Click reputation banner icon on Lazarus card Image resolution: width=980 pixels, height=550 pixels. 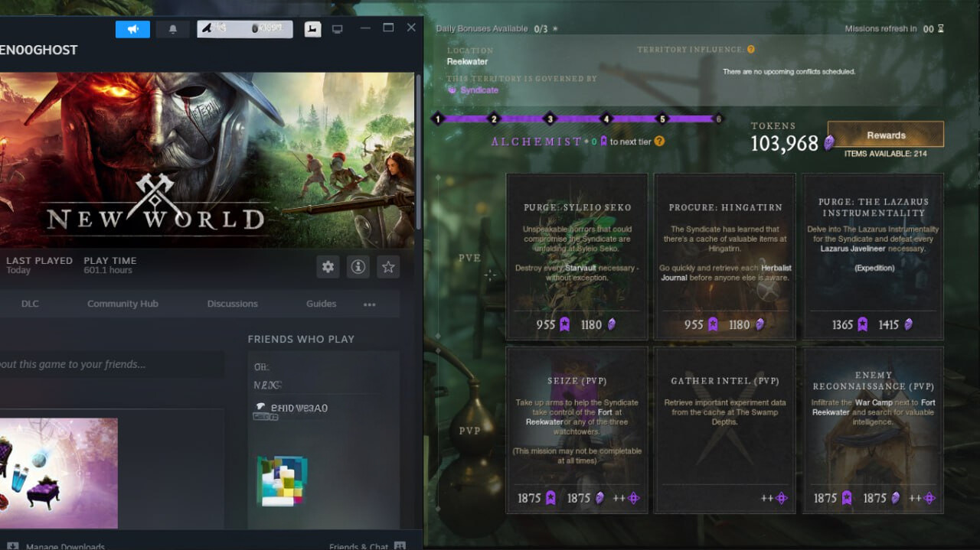click(x=862, y=324)
